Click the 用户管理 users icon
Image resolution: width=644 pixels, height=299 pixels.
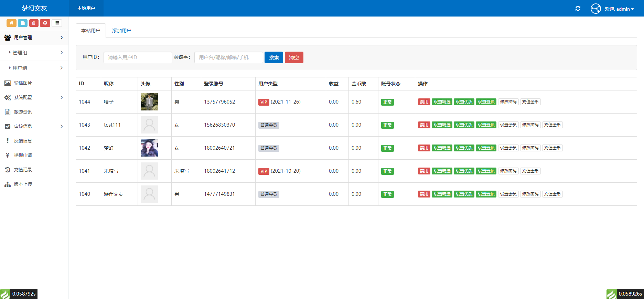8,38
